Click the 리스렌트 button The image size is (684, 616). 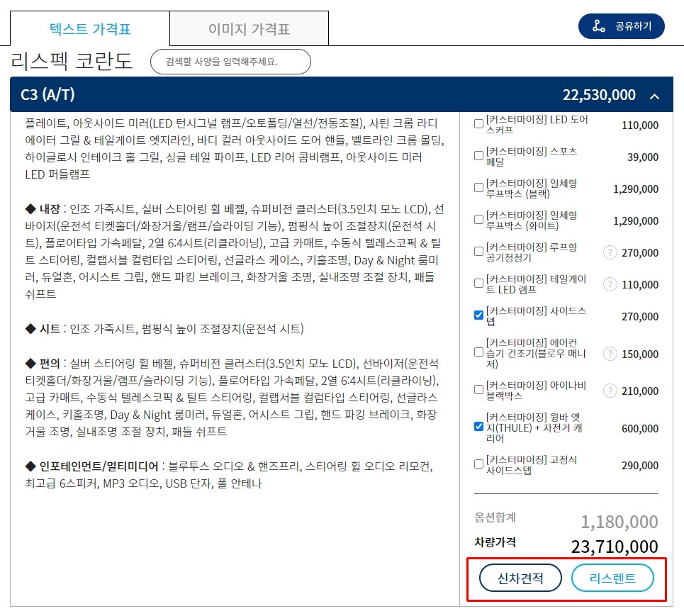click(x=612, y=578)
